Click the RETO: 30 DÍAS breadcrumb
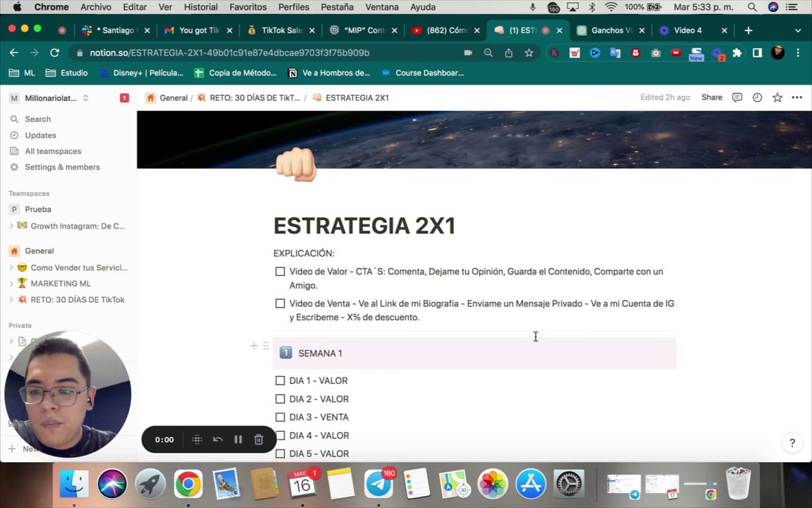Screen dimensions: 812x508 coord(249,98)
